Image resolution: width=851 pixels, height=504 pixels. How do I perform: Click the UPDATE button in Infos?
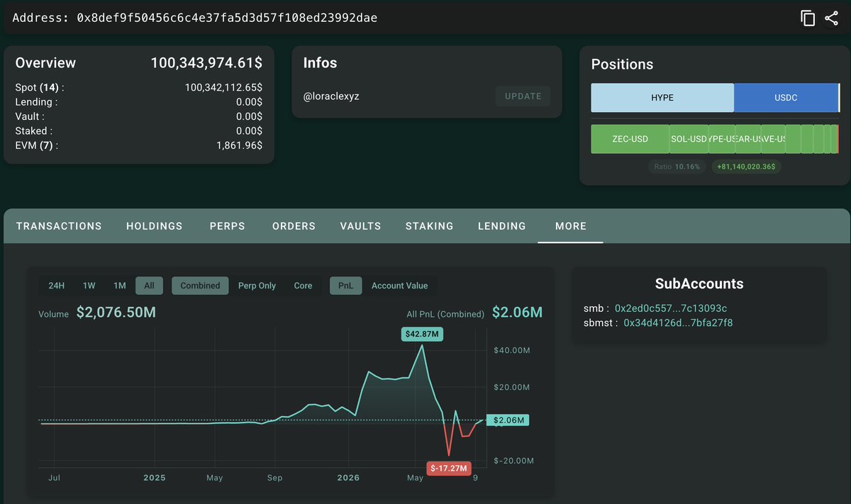click(523, 96)
